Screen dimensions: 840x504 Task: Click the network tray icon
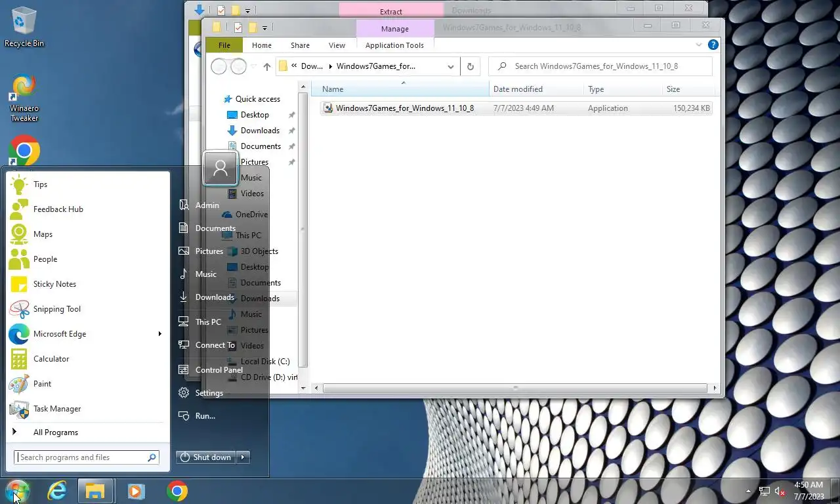765,491
